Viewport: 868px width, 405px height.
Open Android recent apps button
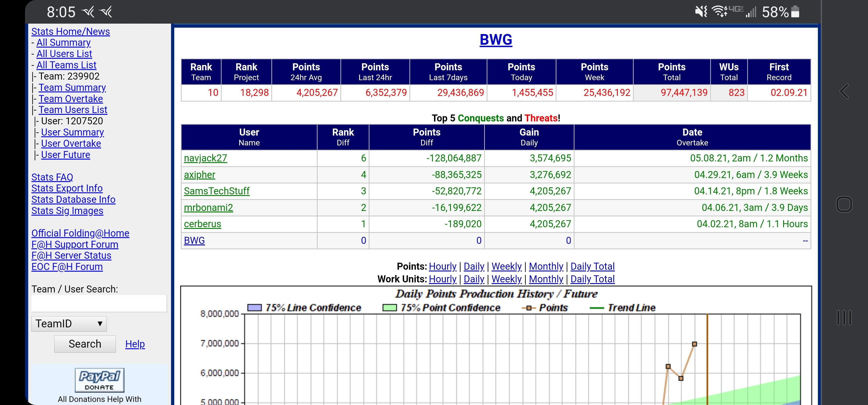pos(844,318)
